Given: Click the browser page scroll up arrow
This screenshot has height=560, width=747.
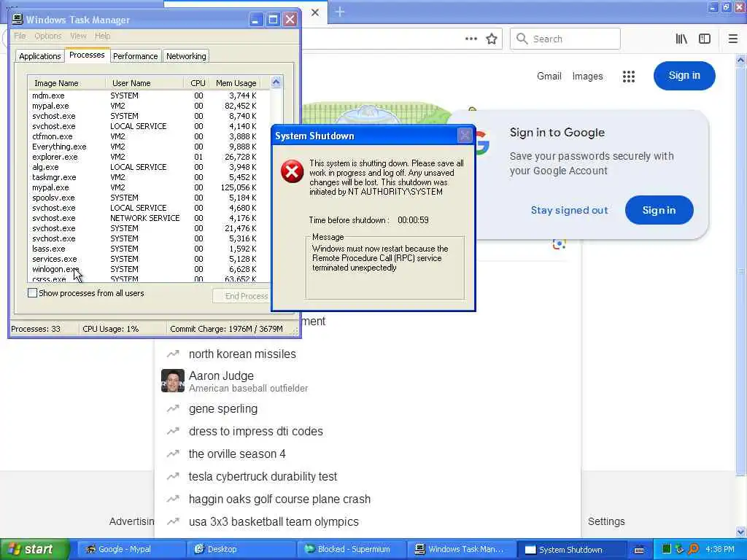Looking at the screenshot, I should click(740, 61).
